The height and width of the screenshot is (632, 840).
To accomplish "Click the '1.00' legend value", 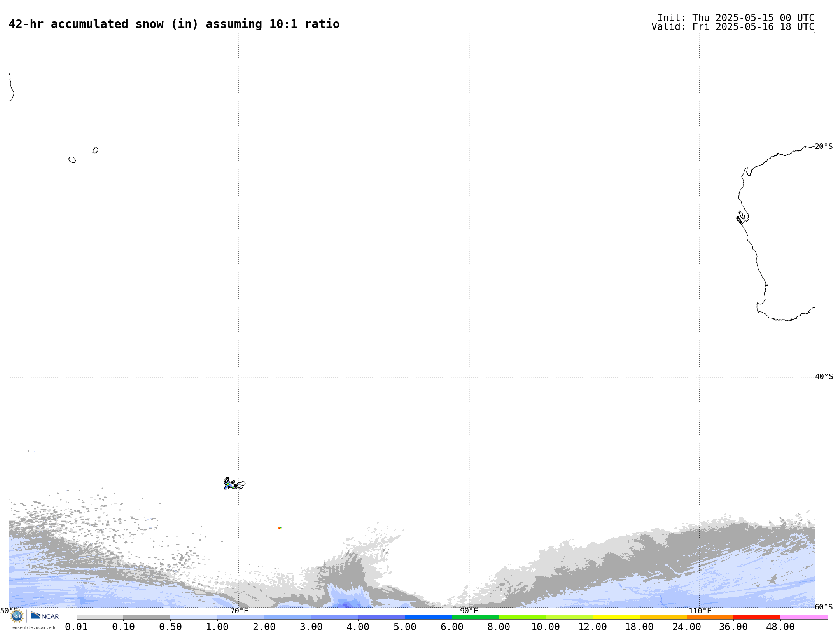I will click(x=217, y=627).
